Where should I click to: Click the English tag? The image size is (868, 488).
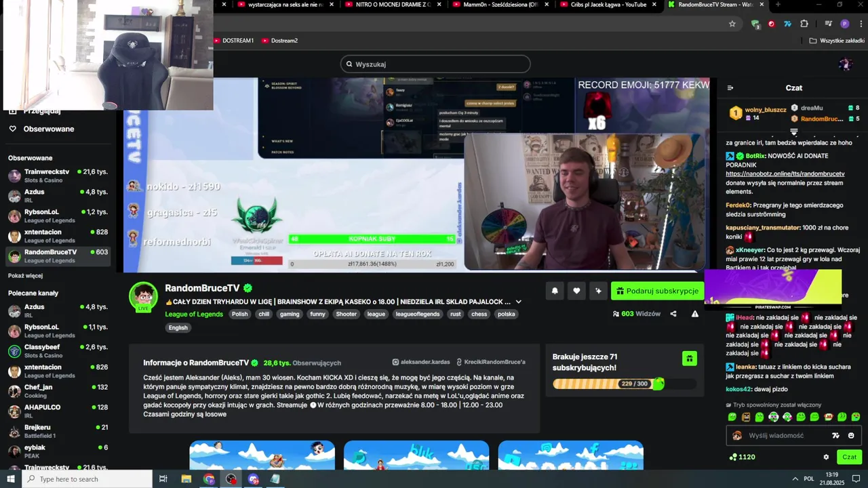click(x=178, y=327)
